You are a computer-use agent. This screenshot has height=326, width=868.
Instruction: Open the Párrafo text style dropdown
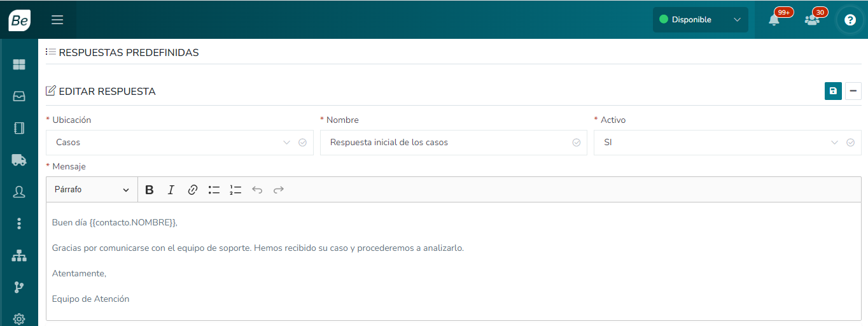(92, 190)
